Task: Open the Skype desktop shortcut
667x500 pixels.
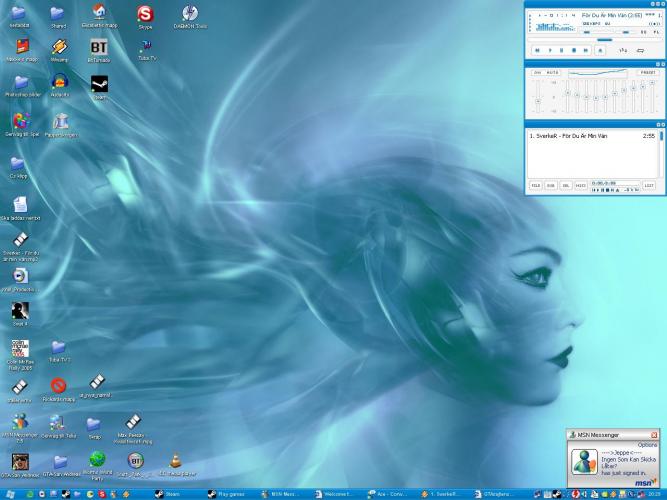Action: click(146, 15)
